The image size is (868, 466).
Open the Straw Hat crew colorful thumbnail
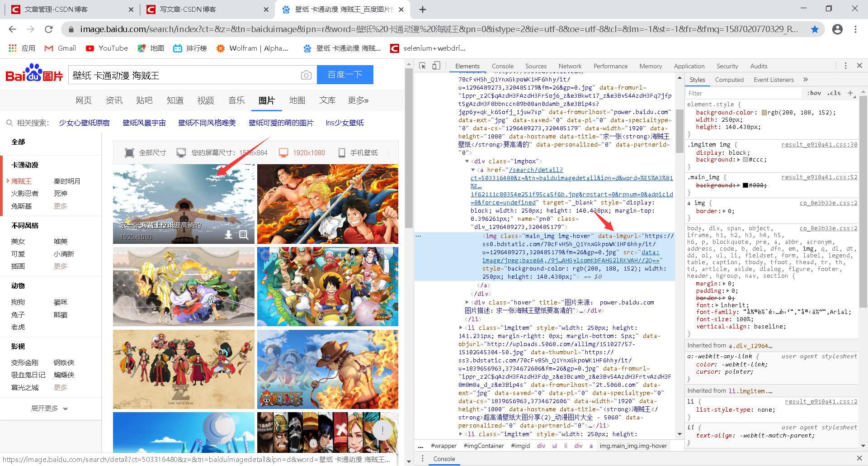(328, 286)
